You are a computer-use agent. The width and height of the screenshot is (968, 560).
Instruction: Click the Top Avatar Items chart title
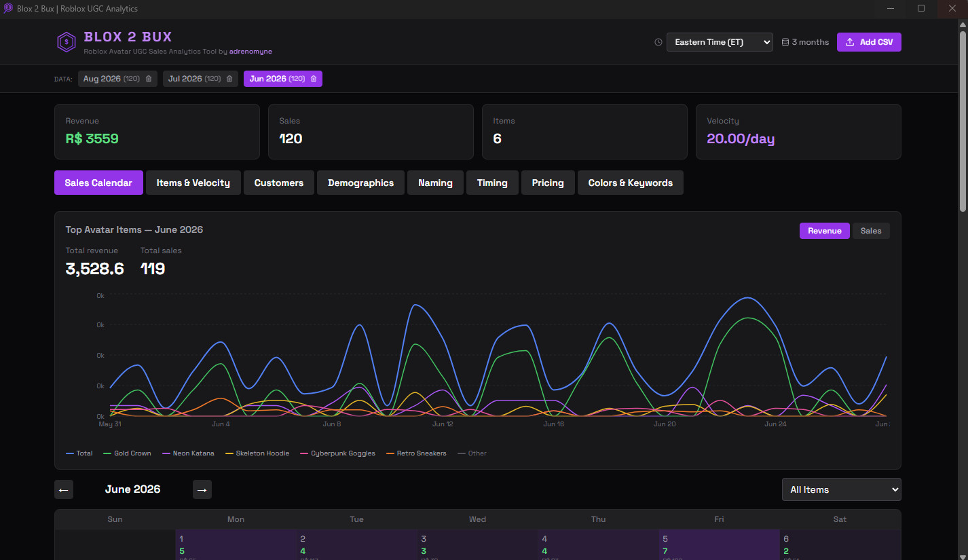[134, 230]
